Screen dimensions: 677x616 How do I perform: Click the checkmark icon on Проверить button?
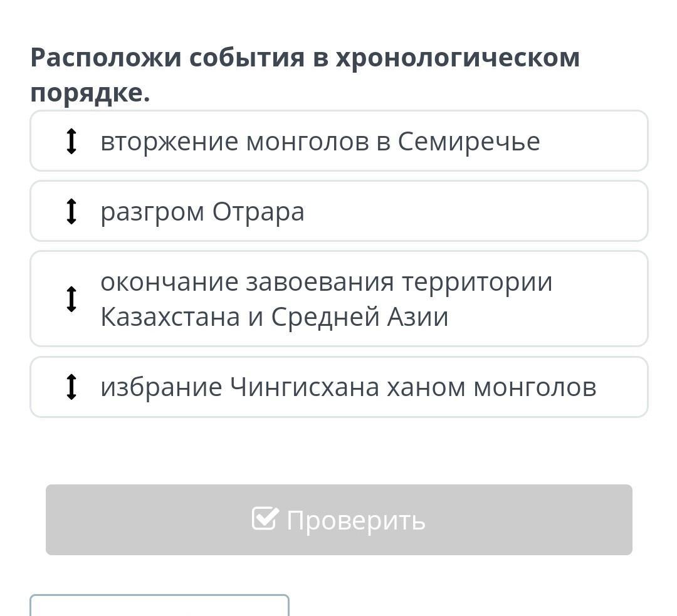click(265, 519)
